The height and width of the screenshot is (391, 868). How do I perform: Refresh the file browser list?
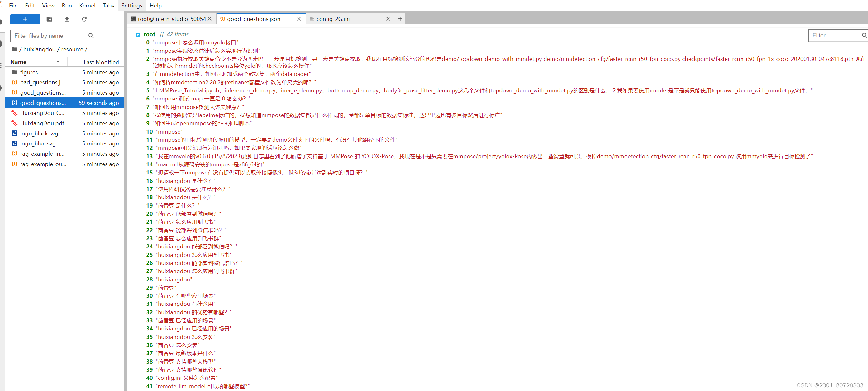pyautogui.click(x=84, y=19)
